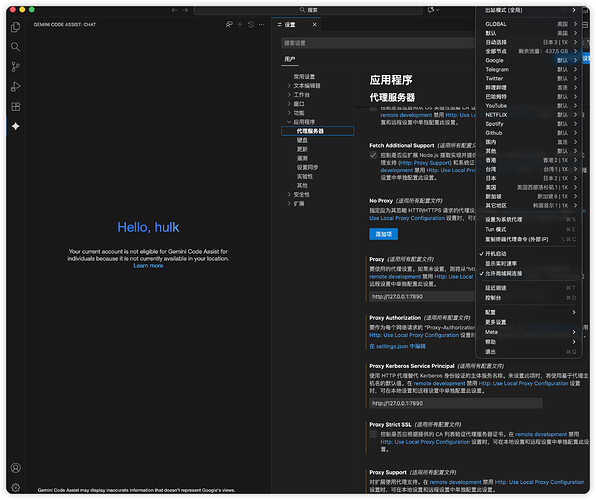Focus the 搜索设置 search box

click(x=379, y=43)
